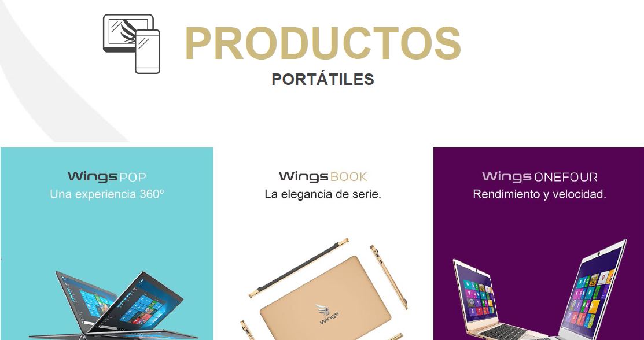Click the Wings ONEFOUR logo
Image resolution: width=644 pixels, height=340 pixels.
click(540, 177)
